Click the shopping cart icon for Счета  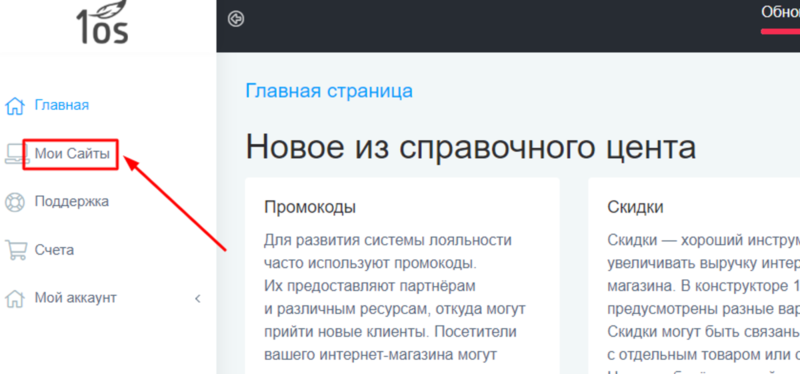[x=15, y=250]
